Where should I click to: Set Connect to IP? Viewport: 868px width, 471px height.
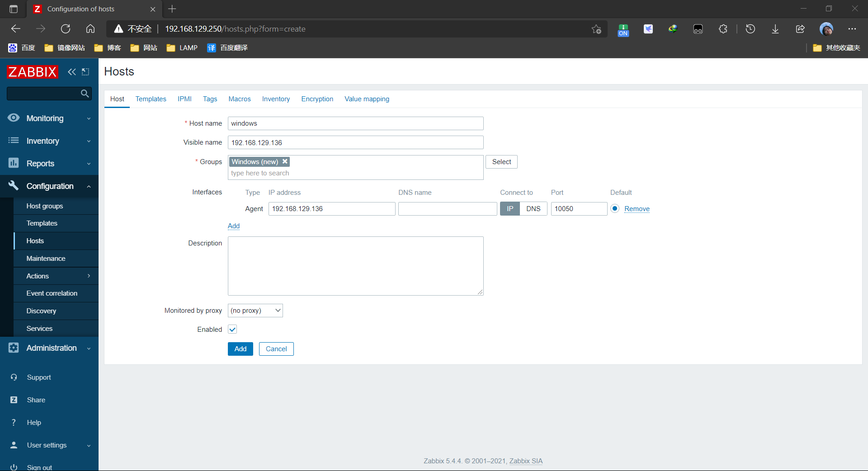[x=510, y=209]
